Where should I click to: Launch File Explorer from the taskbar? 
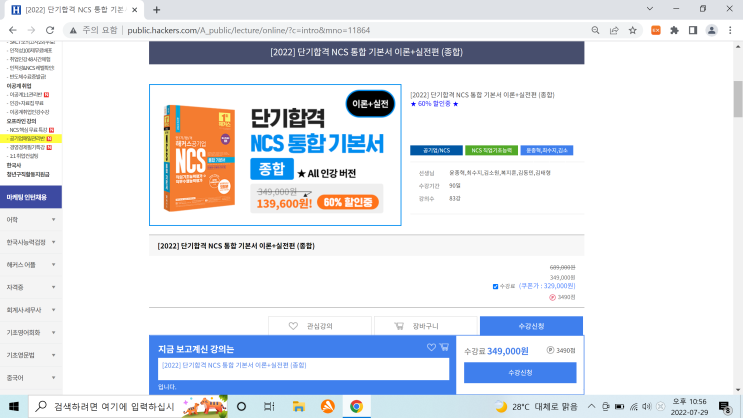tap(299, 407)
